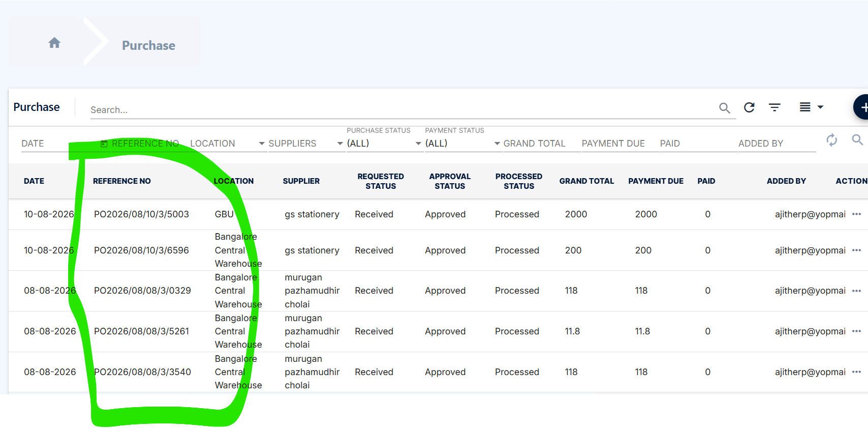The width and height of the screenshot is (868, 428).
Task: Open the PAYMENT STATUS dropdown
Action: click(463, 144)
